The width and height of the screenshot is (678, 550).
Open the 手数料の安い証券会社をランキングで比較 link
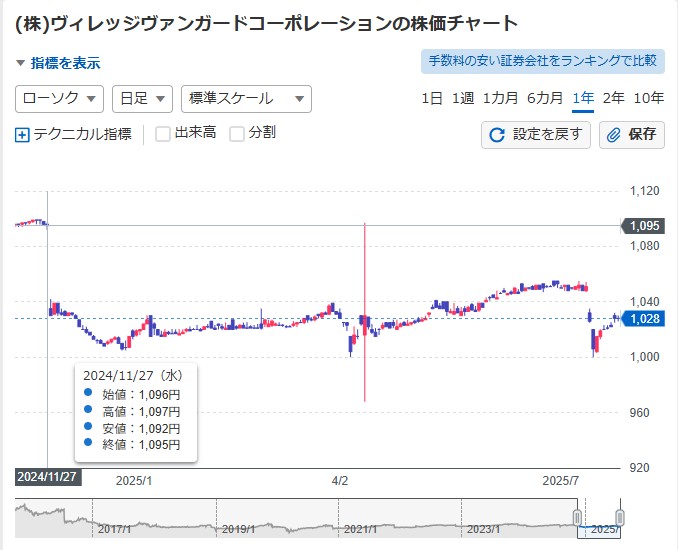click(543, 61)
